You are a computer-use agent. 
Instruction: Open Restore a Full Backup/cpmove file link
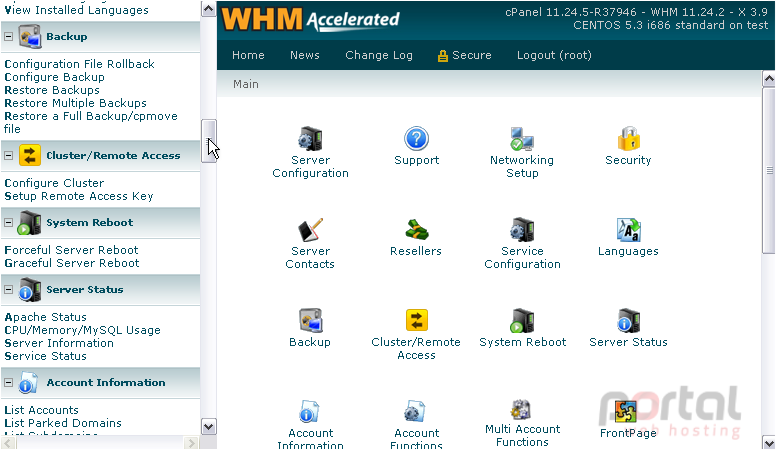click(91, 122)
